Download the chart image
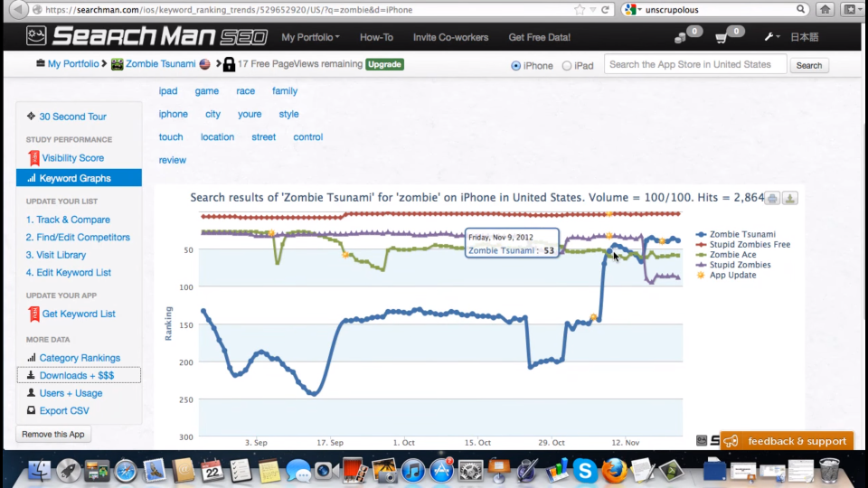This screenshot has height=488, width=868. [790, 198]
